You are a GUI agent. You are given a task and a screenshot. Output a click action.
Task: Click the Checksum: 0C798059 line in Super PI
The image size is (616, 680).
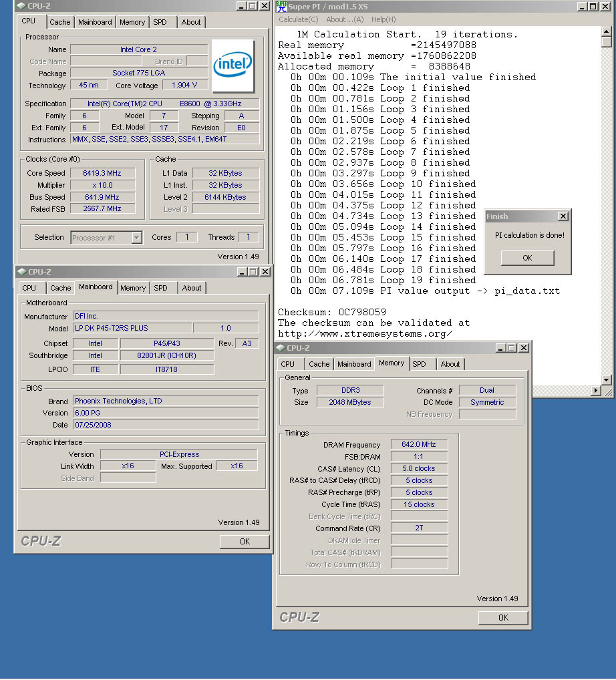[332, 312]
